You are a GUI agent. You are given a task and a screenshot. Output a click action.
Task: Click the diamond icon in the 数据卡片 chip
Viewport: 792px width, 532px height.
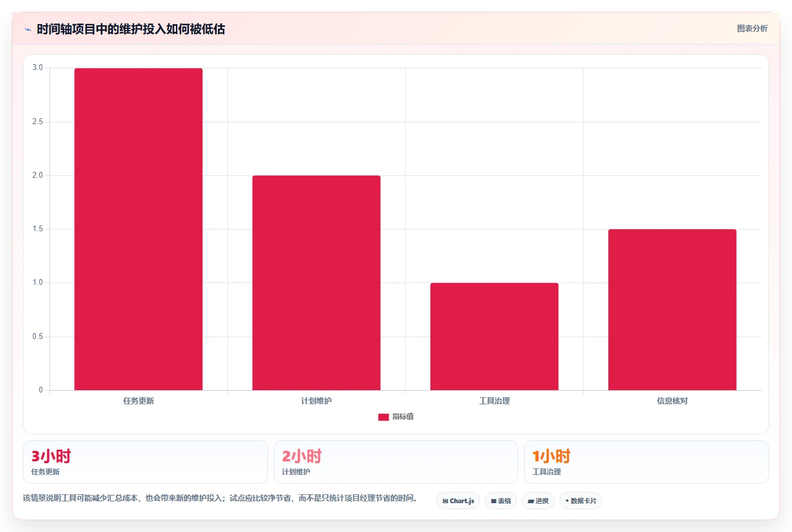(567, 501)
